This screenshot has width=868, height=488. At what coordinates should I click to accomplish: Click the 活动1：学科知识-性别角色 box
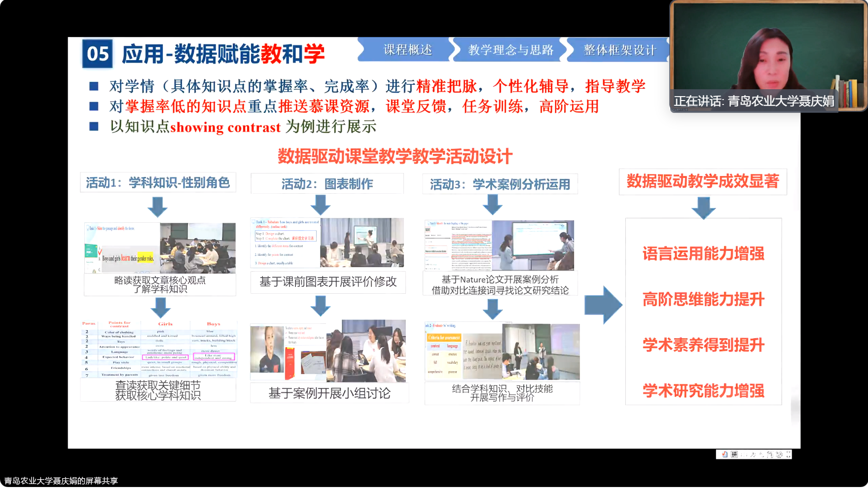158,182
